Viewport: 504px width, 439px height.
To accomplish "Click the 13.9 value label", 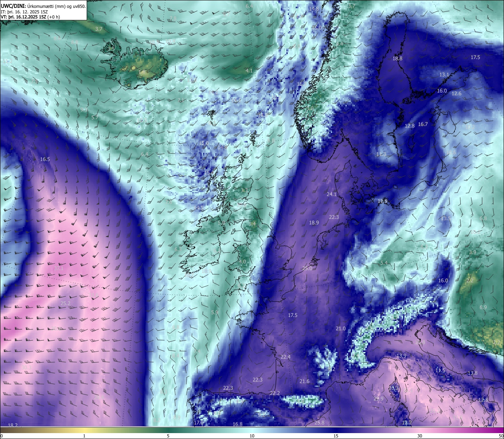I will [401, 356].
